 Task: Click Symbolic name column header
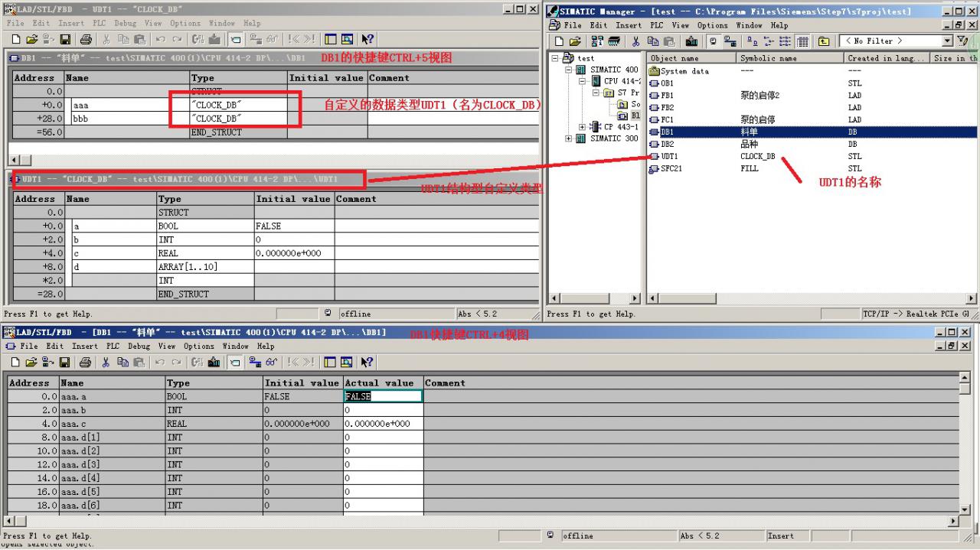tap(791, 58)
